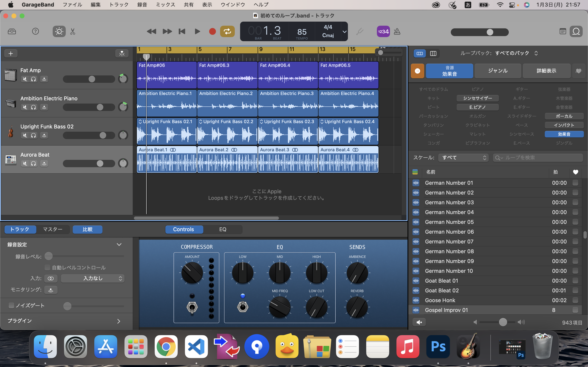Image resolution: width=588 pixels, height=367 pixels.
Task: Adjust the Aurora Beat volume slider
Action: coord(100,164)
